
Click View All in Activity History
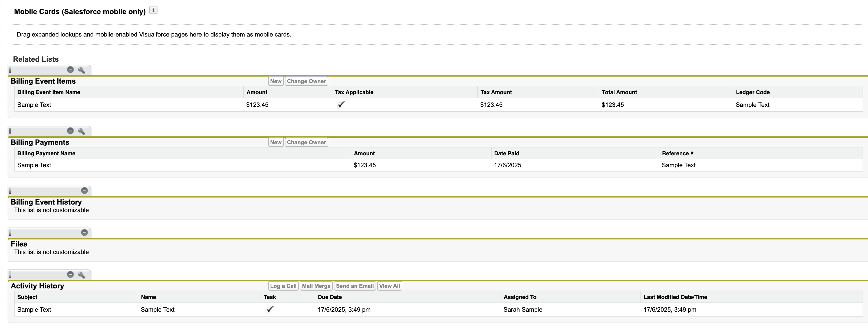pos(390,286)
